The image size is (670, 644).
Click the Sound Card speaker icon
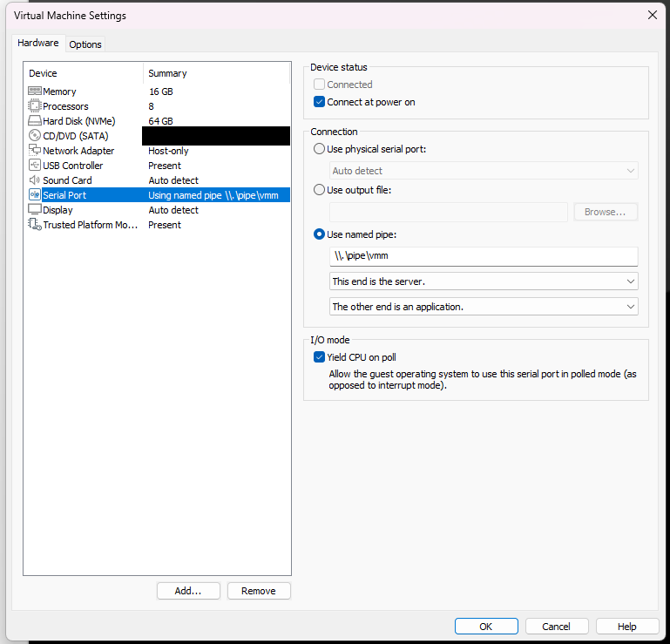35,180
